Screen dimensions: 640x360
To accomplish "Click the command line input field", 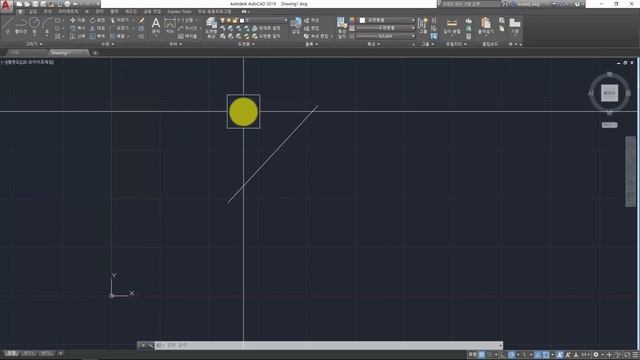I will click(x=328, y=345).
